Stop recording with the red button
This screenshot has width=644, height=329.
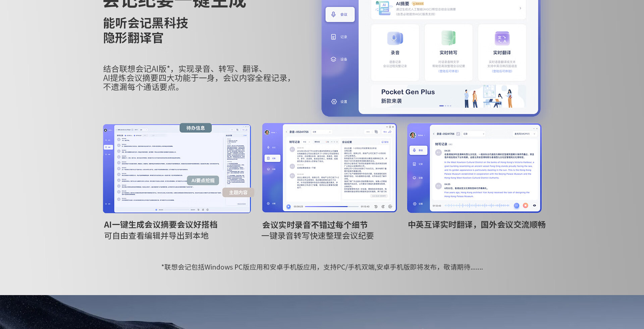coord(526,205)
